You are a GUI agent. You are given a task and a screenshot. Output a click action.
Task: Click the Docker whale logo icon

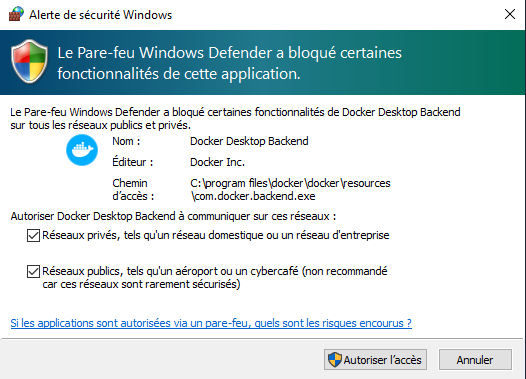pyautogui.click(x=82, y=150)
